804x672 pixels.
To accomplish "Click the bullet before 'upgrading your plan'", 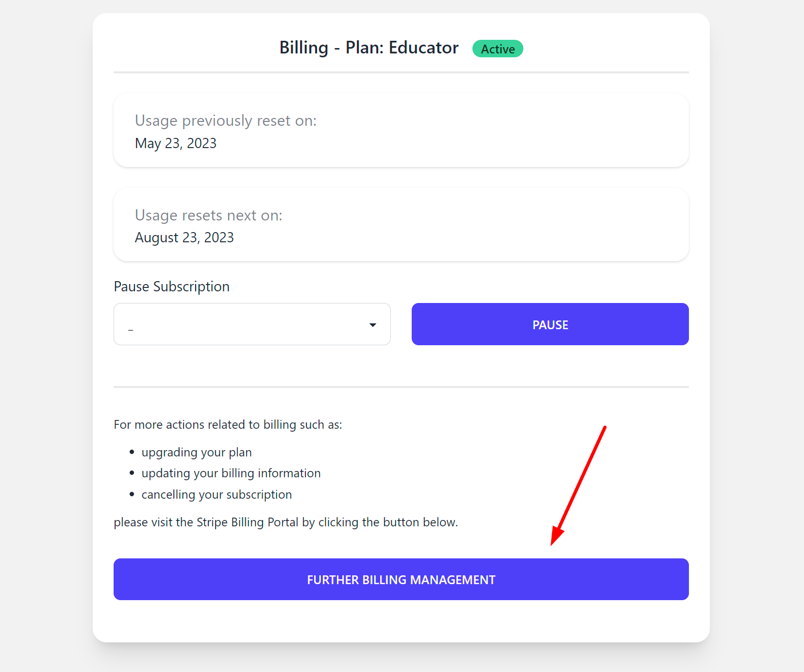I will coord(132,452).
